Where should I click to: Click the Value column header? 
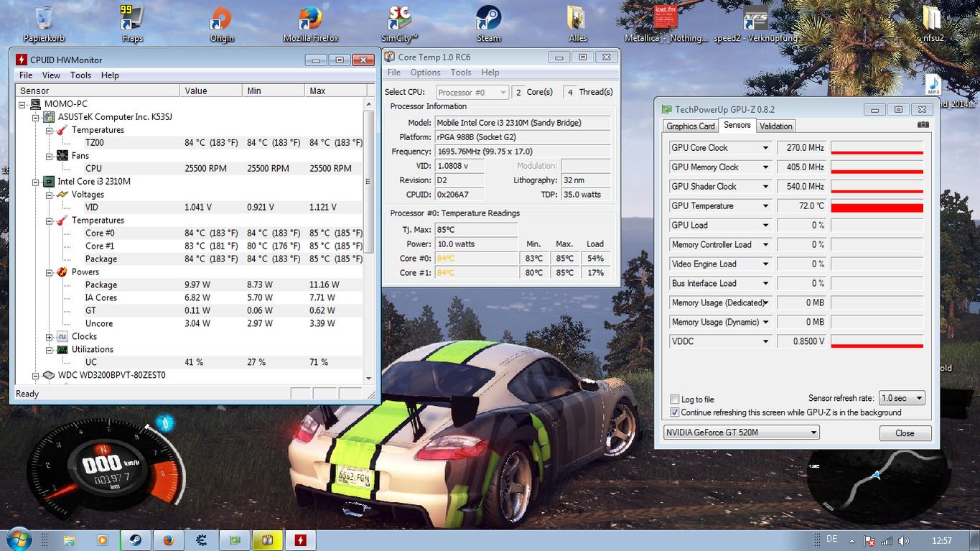[x=211, y=91]
